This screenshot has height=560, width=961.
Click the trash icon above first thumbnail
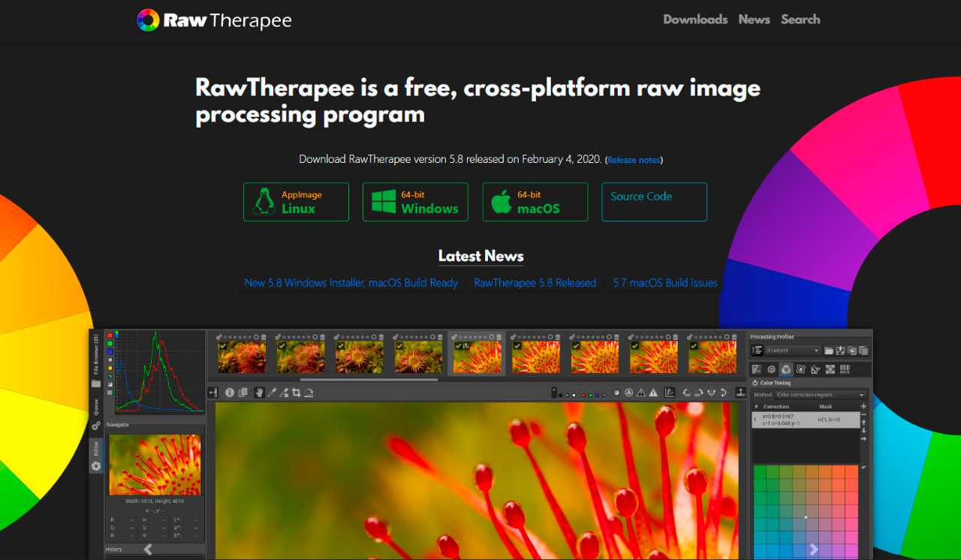tap(264, 338)
